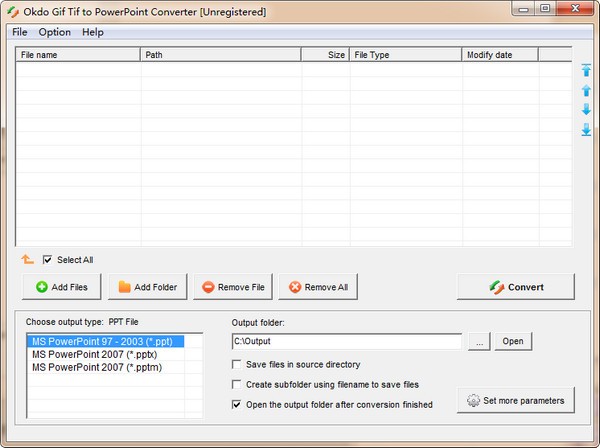Sort by the Size column header

[x=325, y=55]
